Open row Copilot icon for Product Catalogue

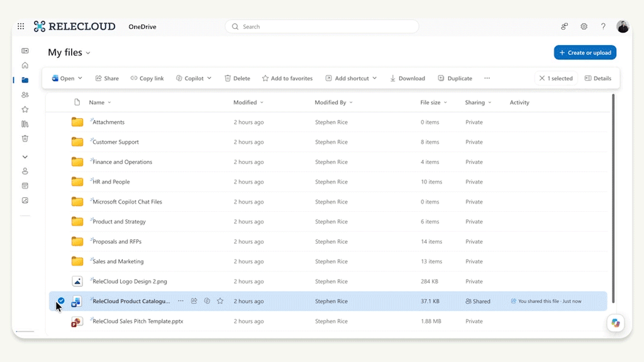[207, 301]
